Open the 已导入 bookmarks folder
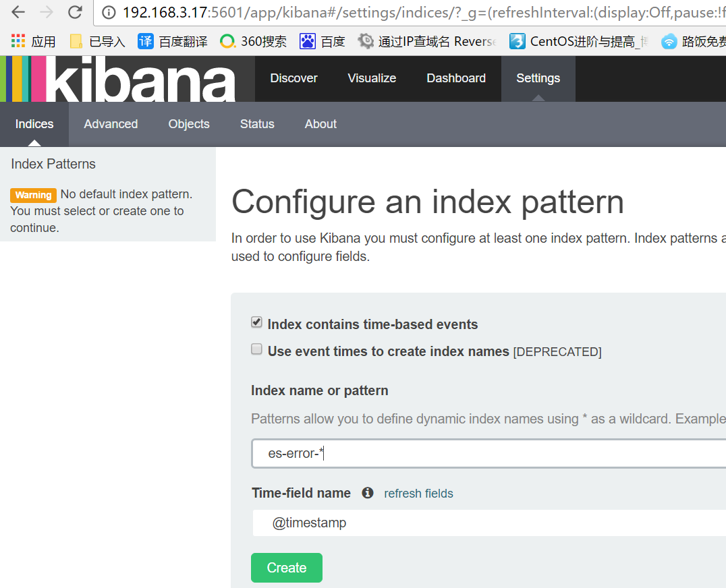726x588 pixels. click(97, 42)
